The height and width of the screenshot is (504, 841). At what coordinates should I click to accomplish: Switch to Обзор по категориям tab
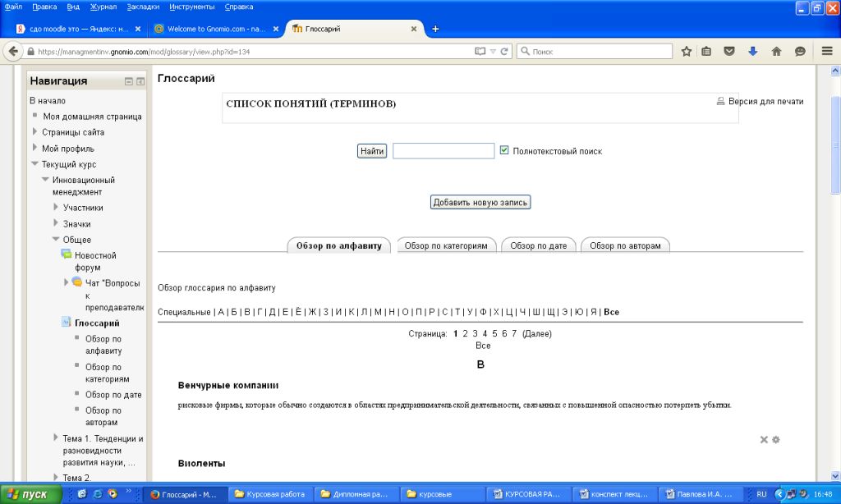[446, 245]
